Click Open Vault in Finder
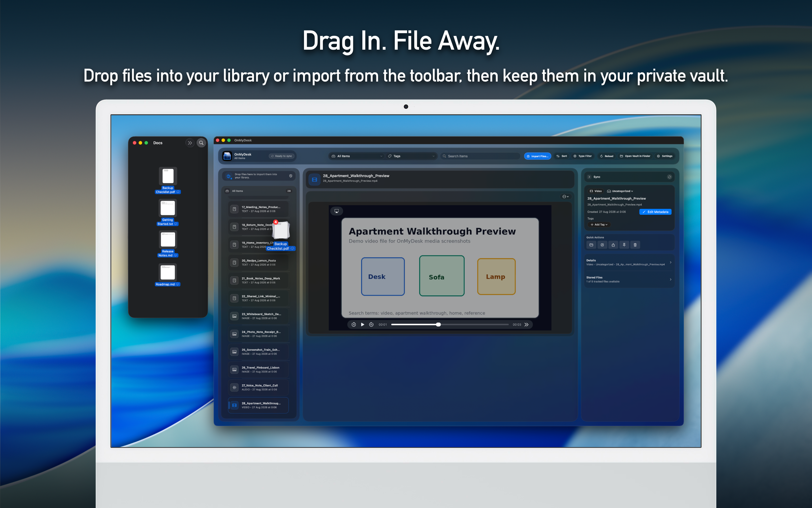Viewport: 812px width, 508px height. point(635,156)
